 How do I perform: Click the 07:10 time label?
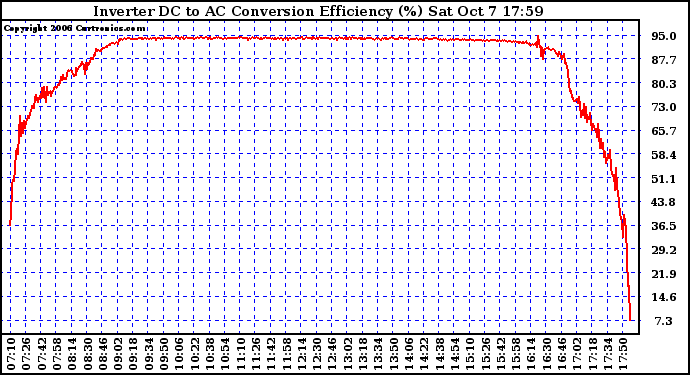[x=11, y=354]
